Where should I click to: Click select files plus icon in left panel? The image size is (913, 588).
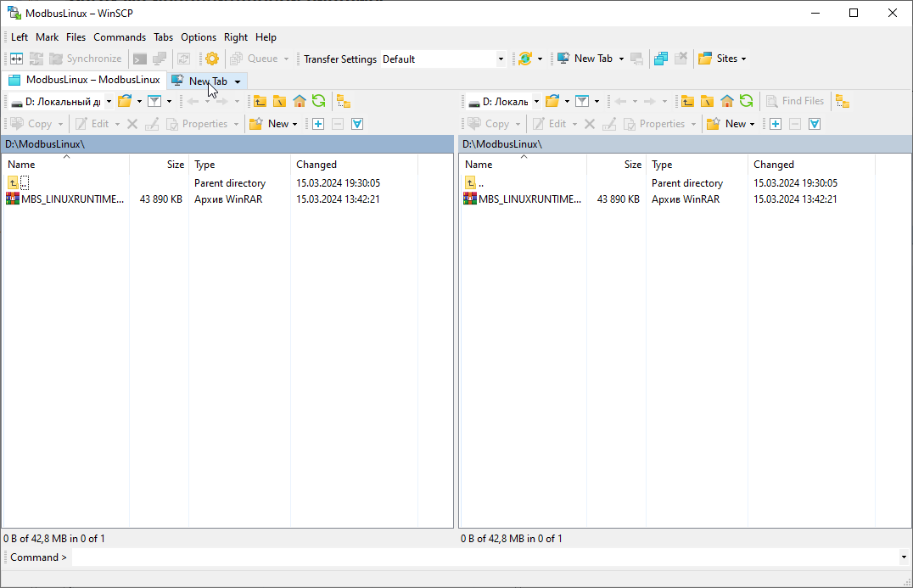pyautogui.click(x=318, y=124)
